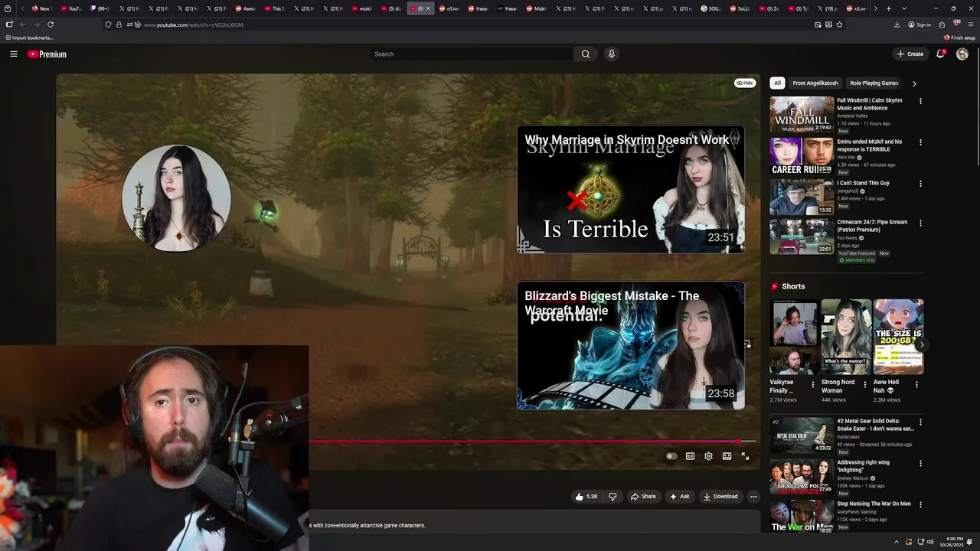This screenshot has height=551, width=980.
Task: Toggle closed captions CC button
Action: [x=690, y=456]
